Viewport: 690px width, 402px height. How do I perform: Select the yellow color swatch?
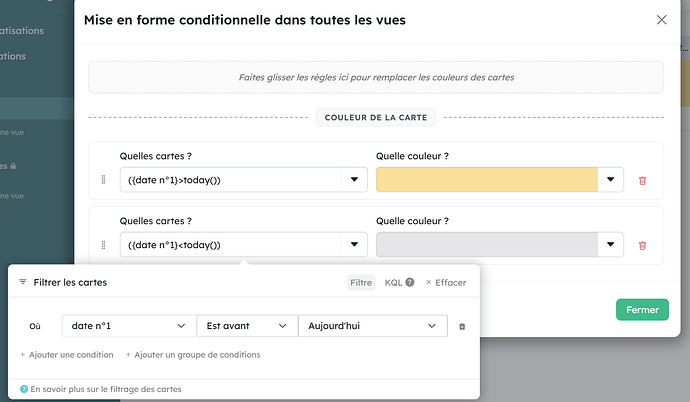(486, 180)
